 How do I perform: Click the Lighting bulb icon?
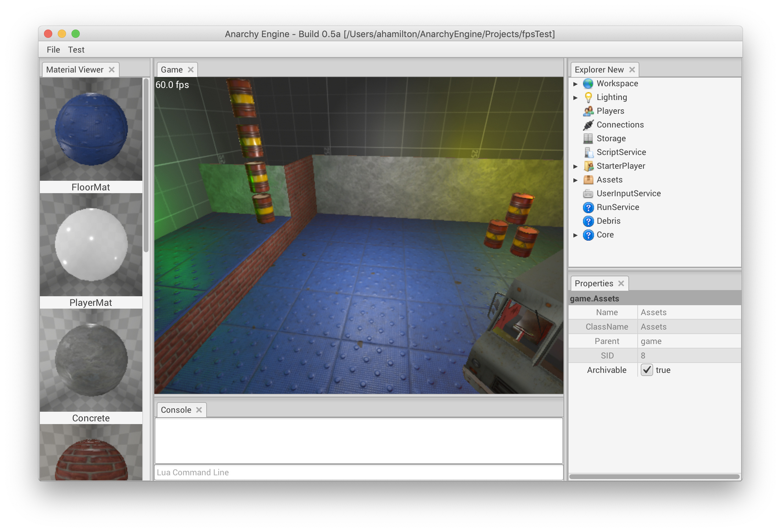point(588,97)
